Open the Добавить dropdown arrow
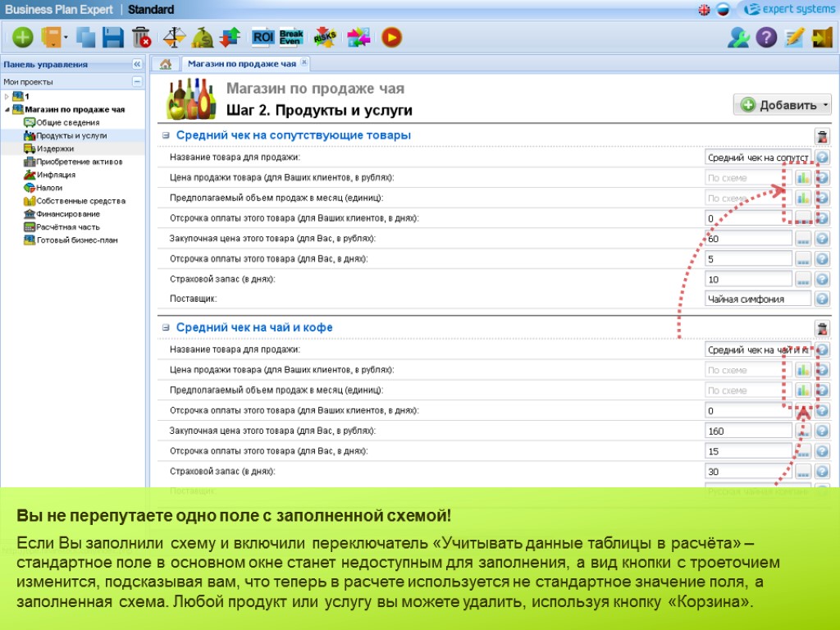The image size is (840, 630). click(x=825, y=105)
